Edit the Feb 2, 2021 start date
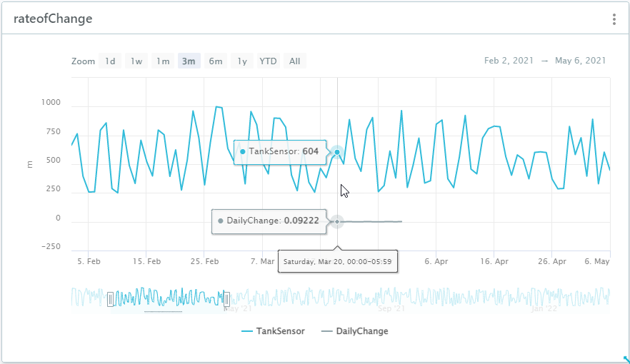The height and width of the screenshot is (364, 630). tap(509, 61)
